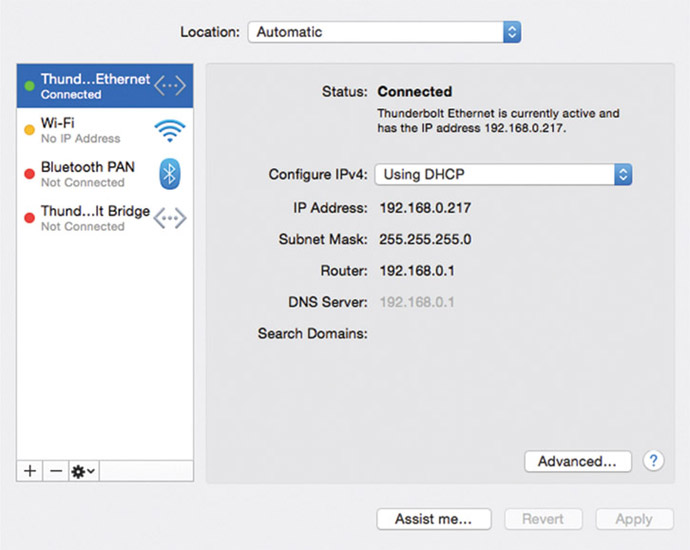The height and width of the screenshot is (550, 690).
Task: Click the Bluetooth logo icon
Action: coord(170,174)
